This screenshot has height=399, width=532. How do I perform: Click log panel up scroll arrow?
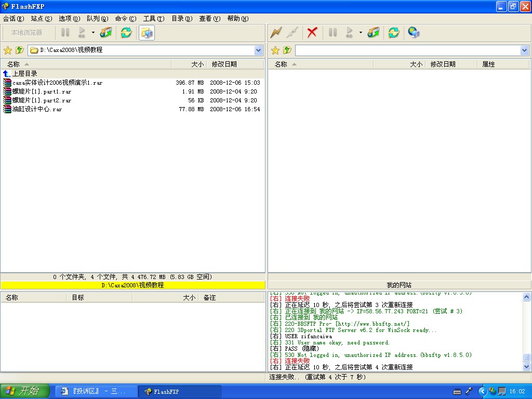pos(526,297)
